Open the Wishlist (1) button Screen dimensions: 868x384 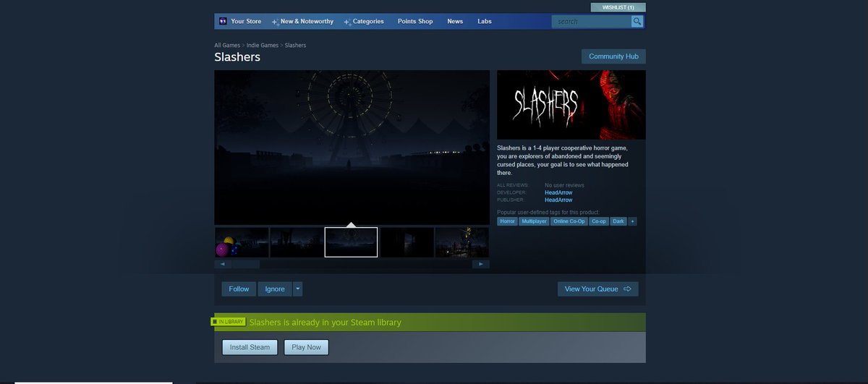(618, 7)
